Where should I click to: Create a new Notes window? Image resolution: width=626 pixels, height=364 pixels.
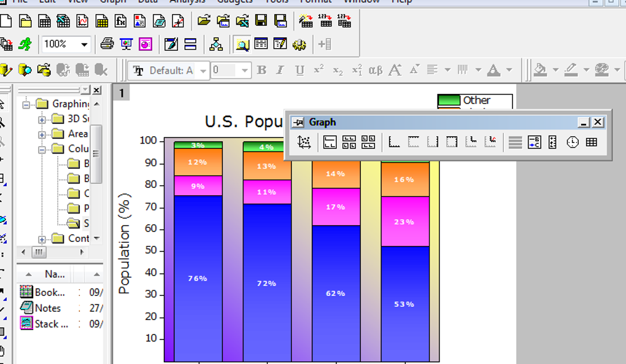pos(159,21)
